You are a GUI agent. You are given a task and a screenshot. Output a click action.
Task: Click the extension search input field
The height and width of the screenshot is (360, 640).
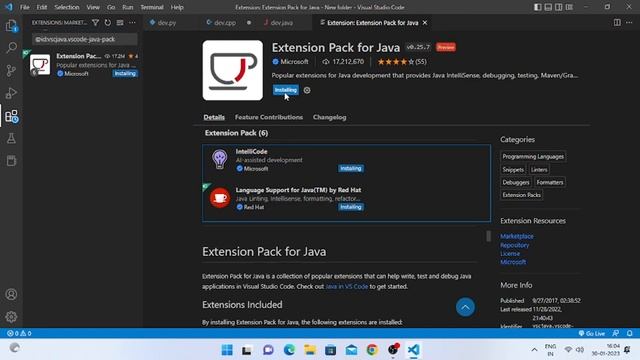pos(85,39)
